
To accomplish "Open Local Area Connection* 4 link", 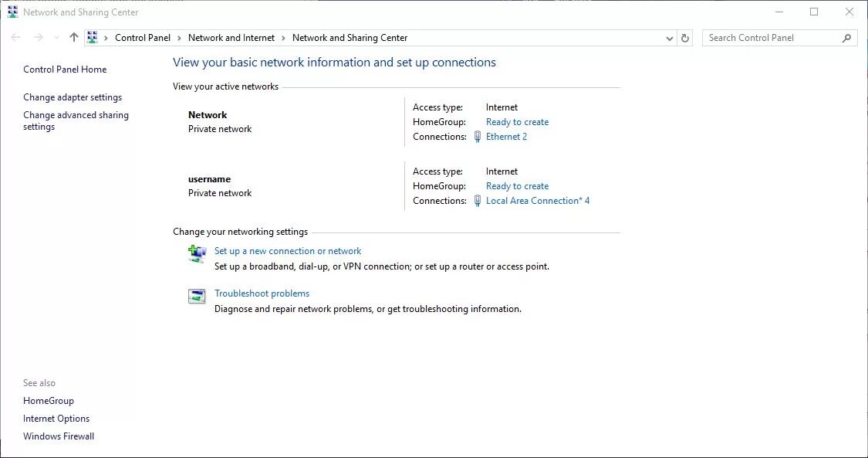I will pyautogui.click(x=537, y=201).
